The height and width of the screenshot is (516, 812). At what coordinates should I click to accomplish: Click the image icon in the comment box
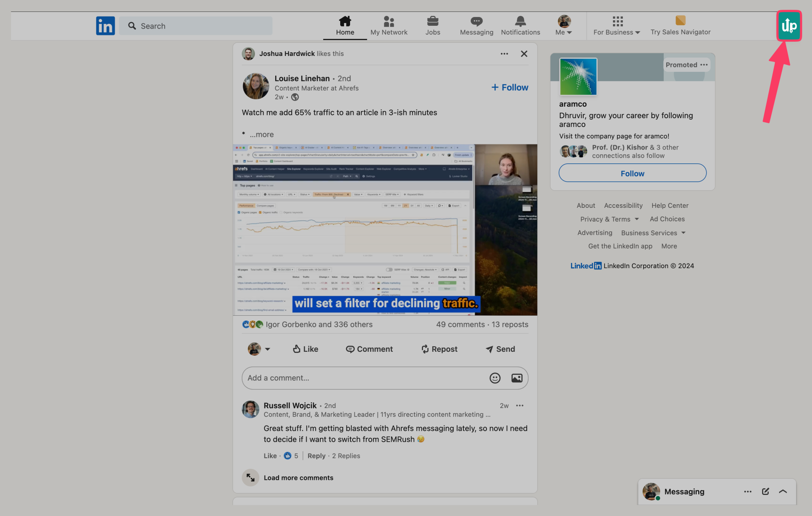517,378
